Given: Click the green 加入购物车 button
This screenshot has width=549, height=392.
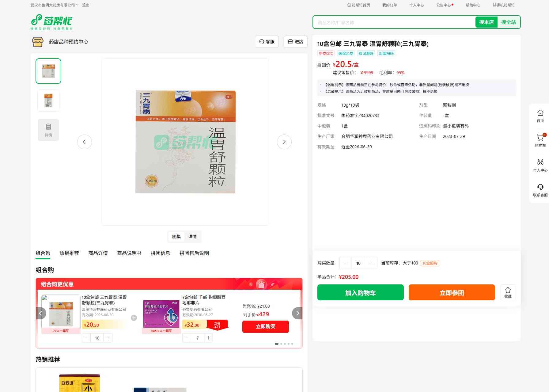Looking at the screenshot, I should [x=360, y=292].
